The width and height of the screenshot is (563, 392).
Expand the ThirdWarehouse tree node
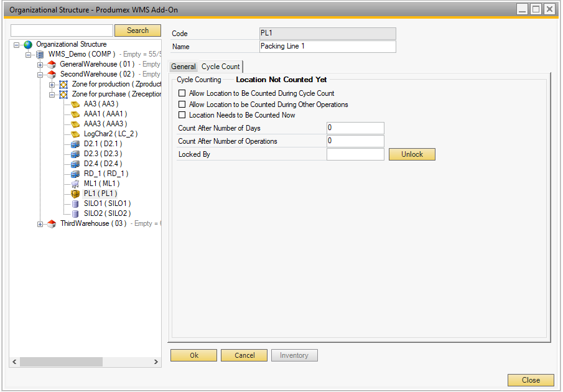point(40,224)
